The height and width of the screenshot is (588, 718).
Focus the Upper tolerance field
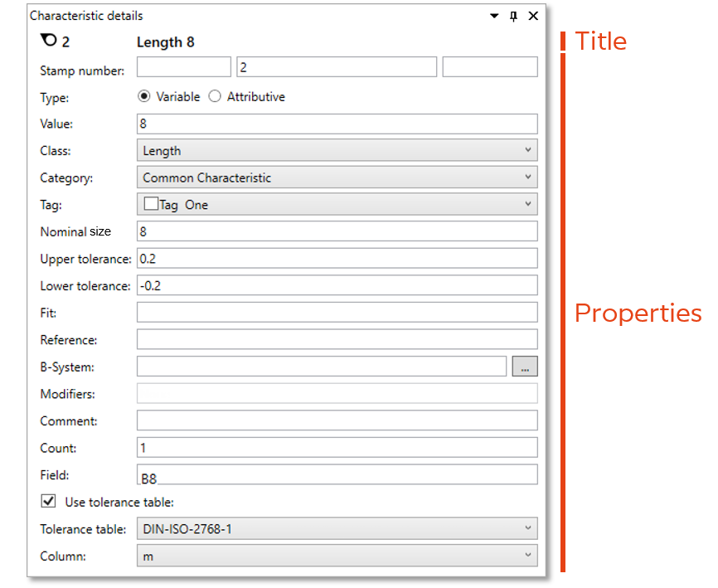[337, 258]
